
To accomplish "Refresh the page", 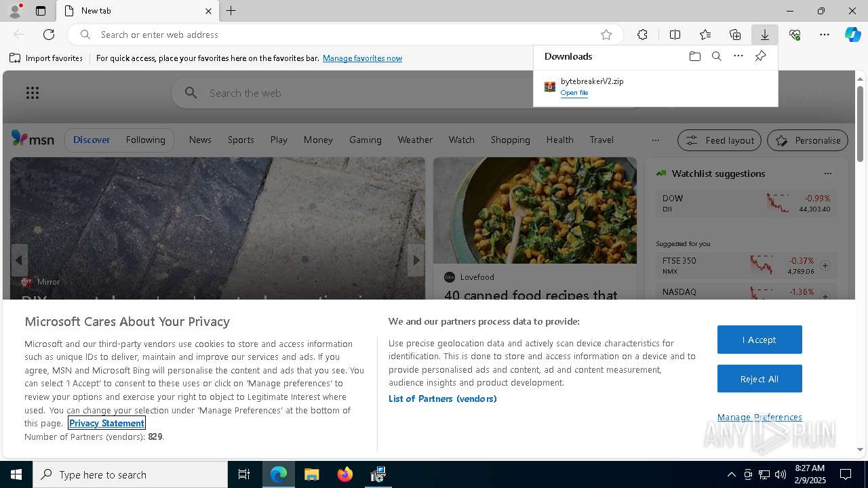I will [x=49, y=35].
